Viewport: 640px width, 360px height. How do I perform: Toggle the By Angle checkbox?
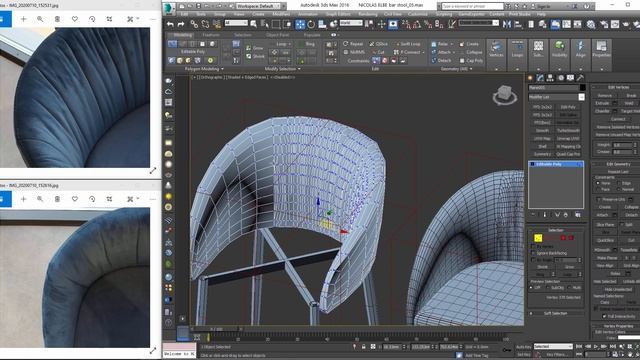[x=533, y=260]
